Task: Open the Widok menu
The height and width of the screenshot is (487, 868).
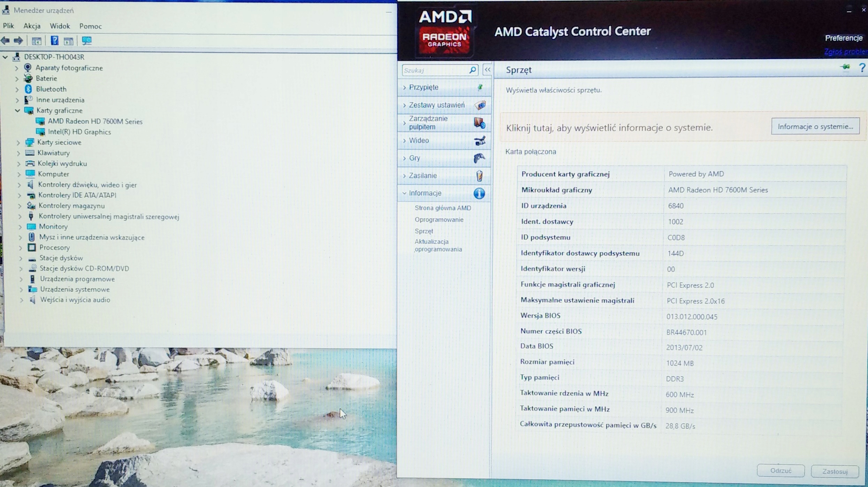Action: click(60, 26)
